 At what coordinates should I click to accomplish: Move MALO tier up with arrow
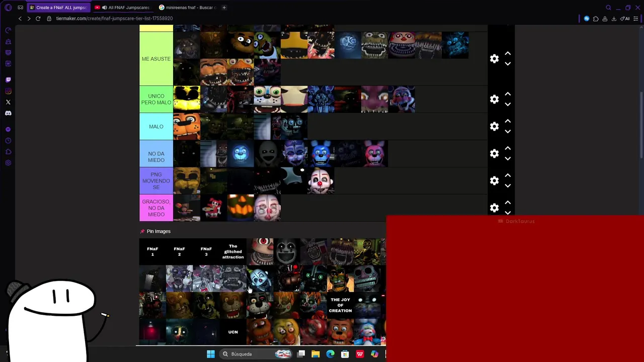(x=508, y=121)
